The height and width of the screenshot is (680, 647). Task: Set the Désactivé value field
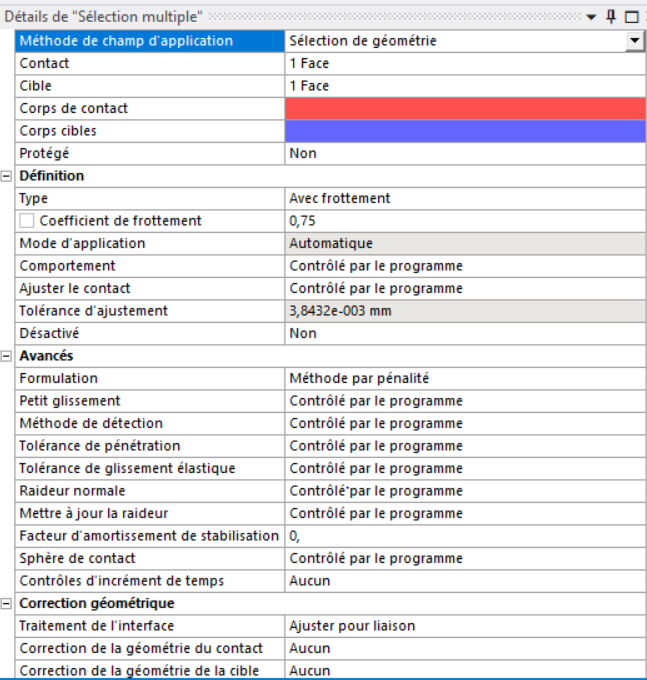(x=465, y=333)
